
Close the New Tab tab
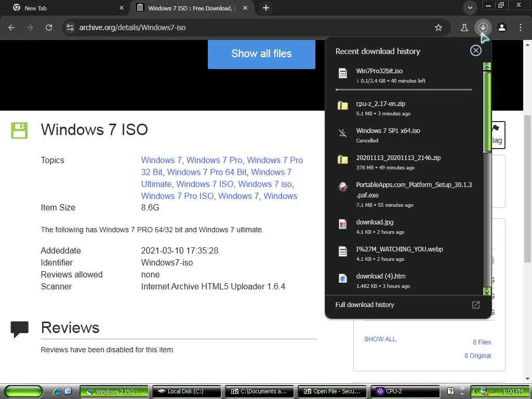pyautogui.click(x=122, y=8)
